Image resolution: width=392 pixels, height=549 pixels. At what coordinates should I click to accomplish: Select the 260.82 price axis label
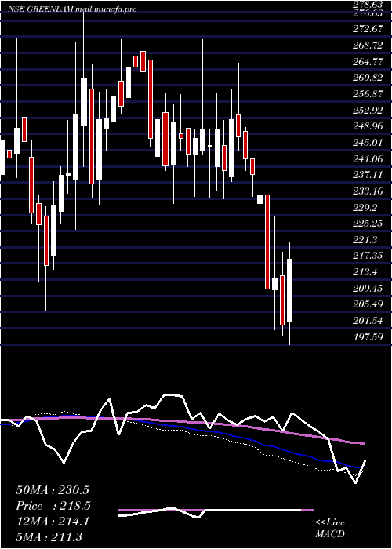click(368, 78)
